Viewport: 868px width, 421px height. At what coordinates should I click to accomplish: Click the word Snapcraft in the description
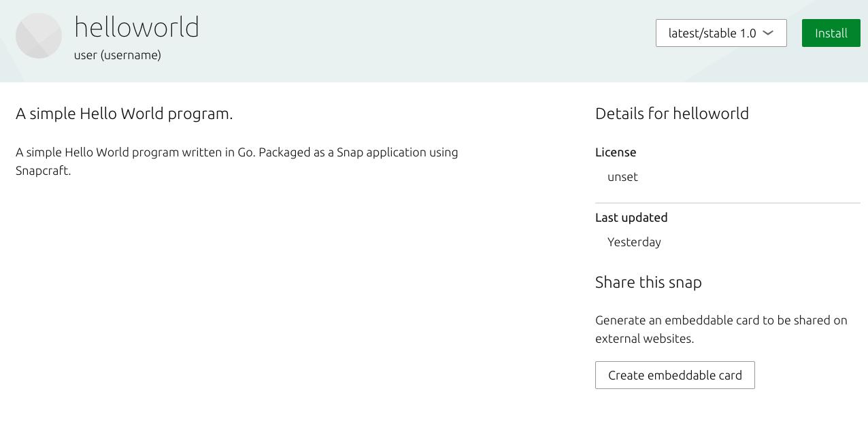42,171
